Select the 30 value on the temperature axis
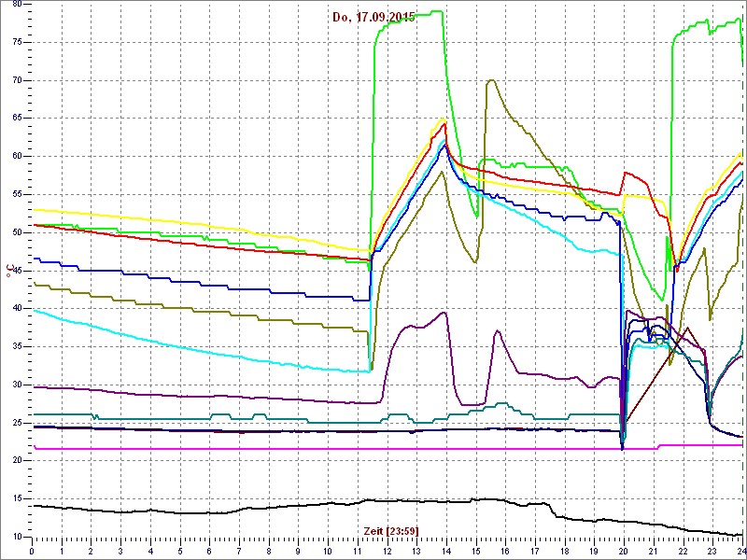This screenshot has height=560, width=747. 17,385
